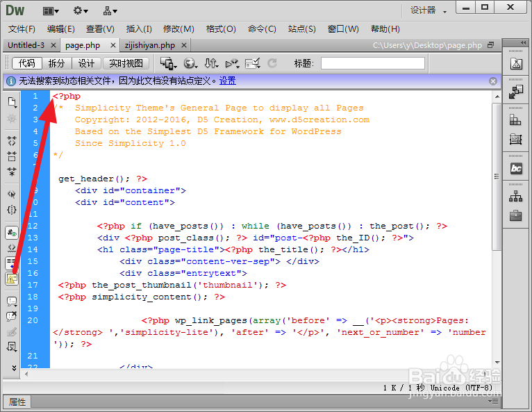
Task: Close the page.php tab
Action: click(x=113, y=45)
